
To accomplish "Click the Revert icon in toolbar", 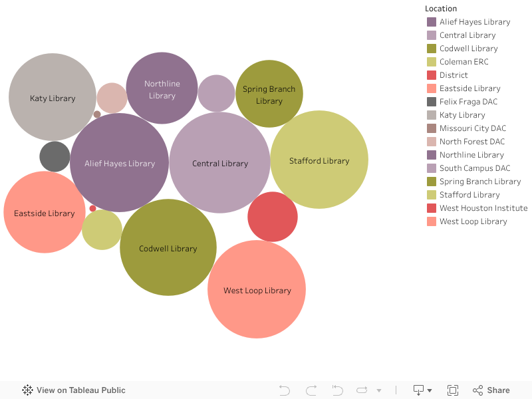I will click(x=337, y=390).
